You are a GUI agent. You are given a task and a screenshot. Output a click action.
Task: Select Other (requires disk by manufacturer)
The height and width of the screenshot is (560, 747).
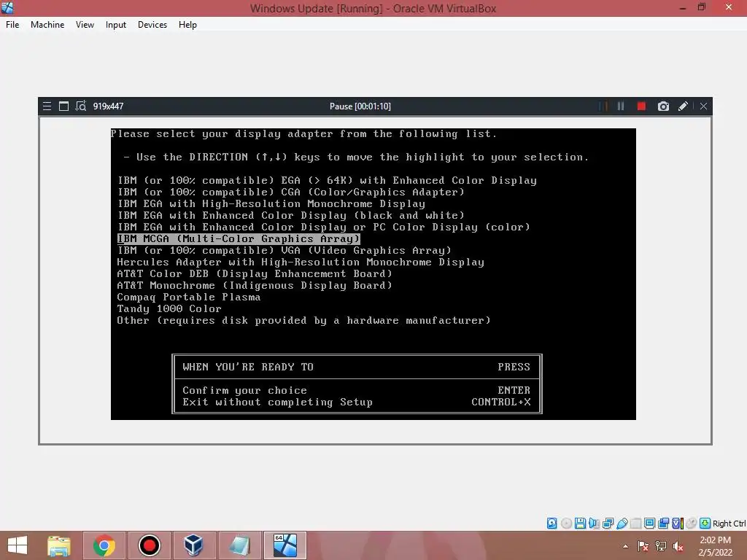pos(304,321)
